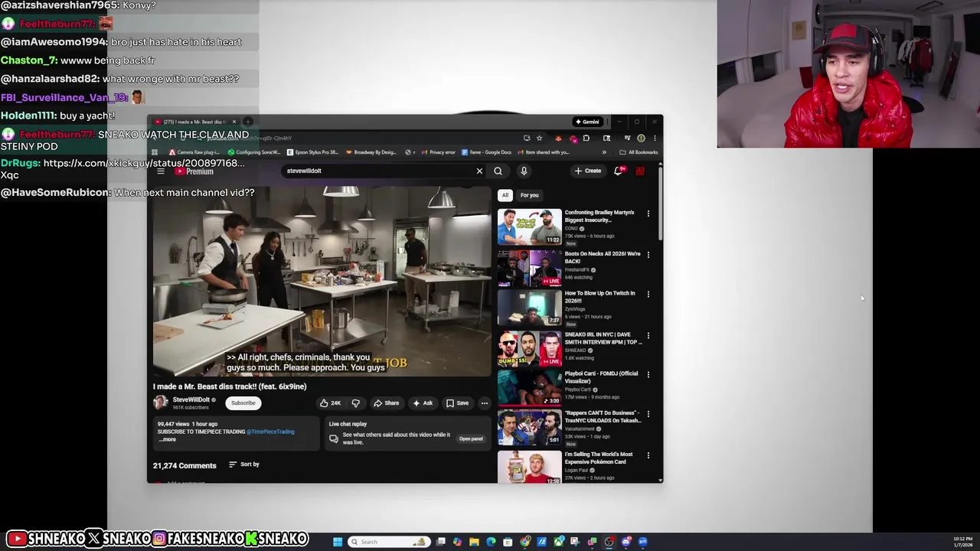The image size is (980, 551).
Task: Subscribe to SteveWillDoIt channel
Action: 243,403
